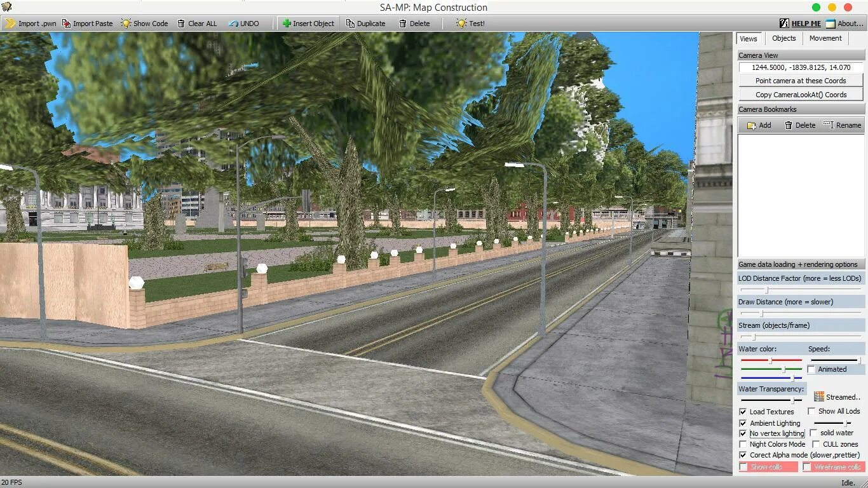Switch to the Objects tab

coord(783,38)
